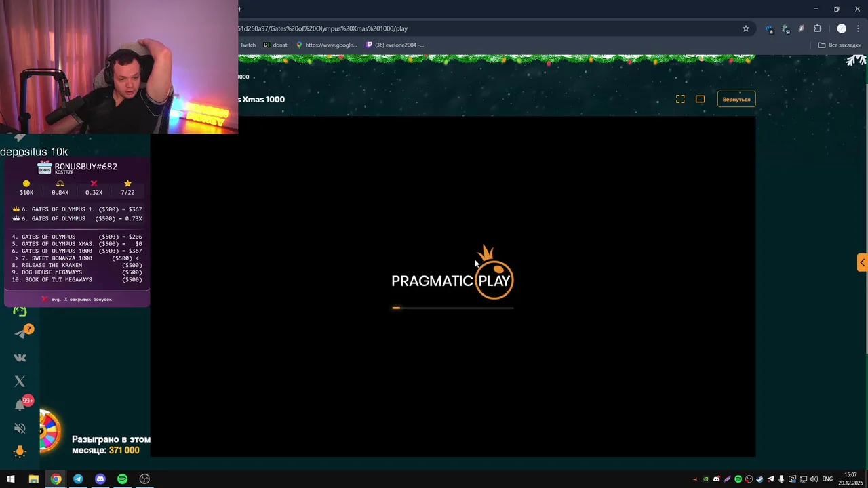The image size is (868, 488).
Task: Click the 7/22 star counter
Action: pyautogui.click(x=127, y=188)
